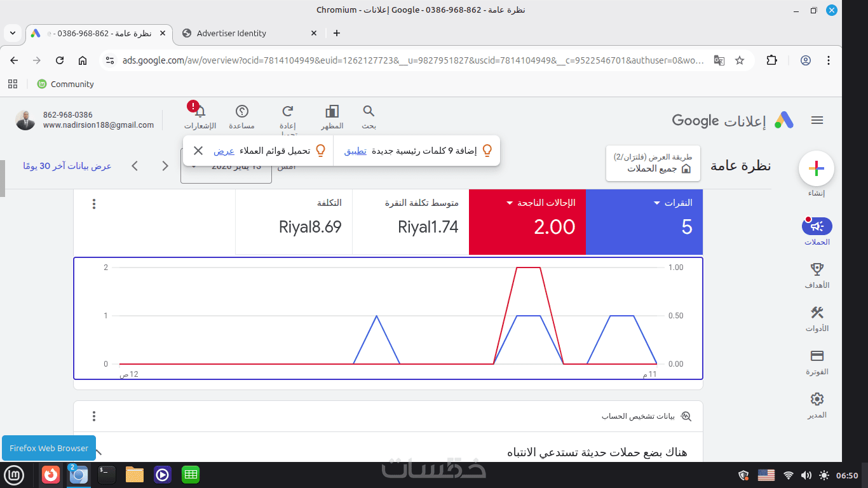Image resolution: width=868 pixels, height=488 pixels.
Task: Open a new browser tab
Action: (x=337, y=33)
